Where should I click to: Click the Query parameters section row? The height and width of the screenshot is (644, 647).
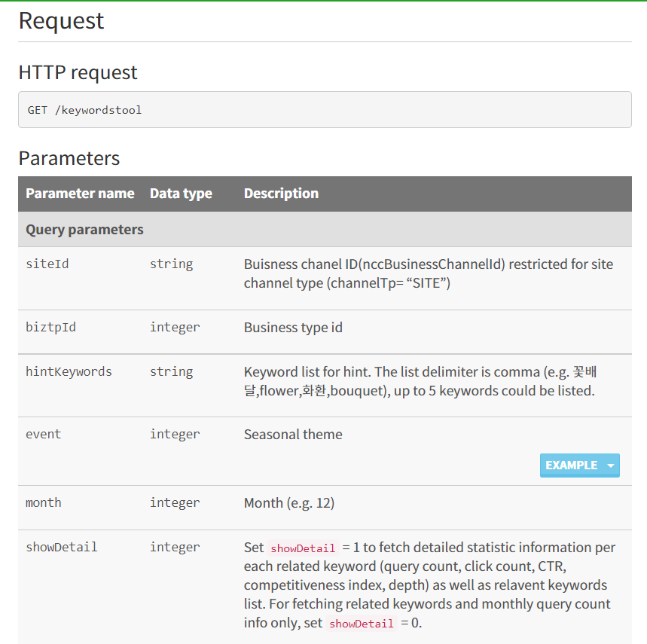tap(325, 230)
